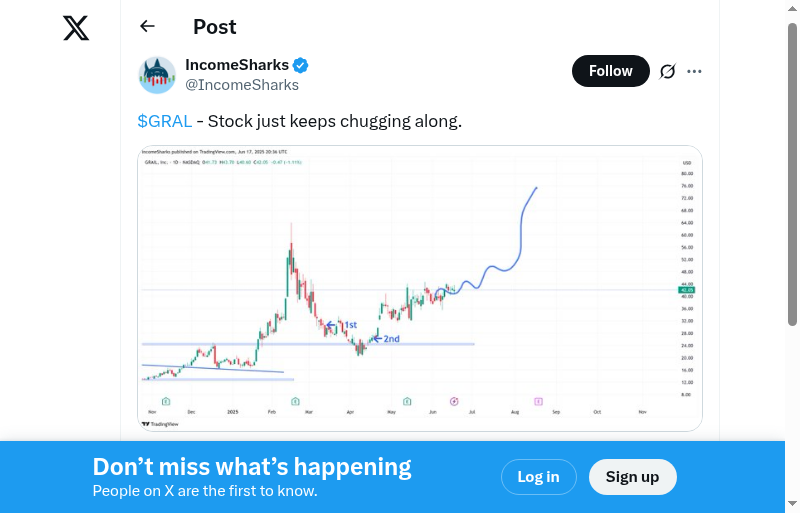The width and height of the screenshot is (800, 513).
Task: Click the scrollbar up arrow
Action: (792, 9)
